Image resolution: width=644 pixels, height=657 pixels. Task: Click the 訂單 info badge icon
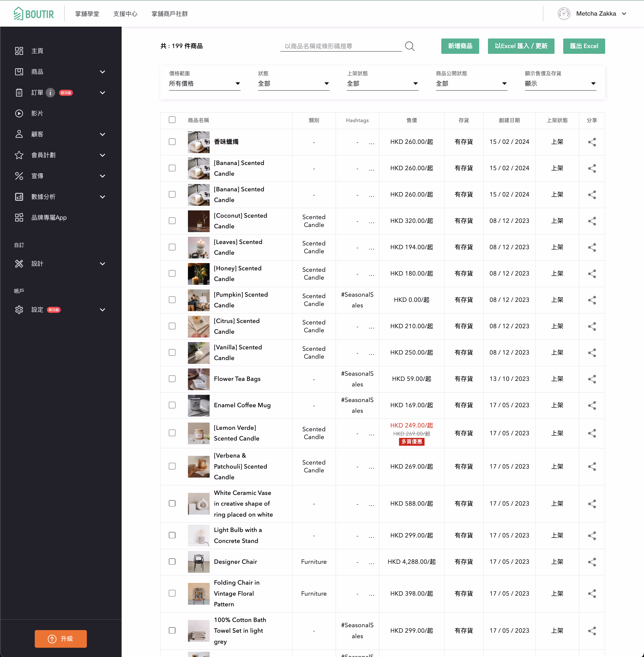[x=50, y=93]
